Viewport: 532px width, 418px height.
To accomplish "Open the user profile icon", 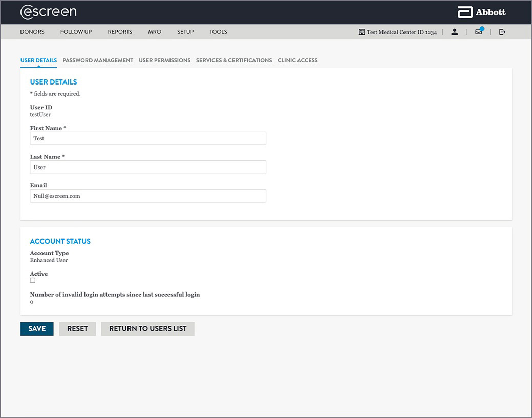I will tap(454, 32).
